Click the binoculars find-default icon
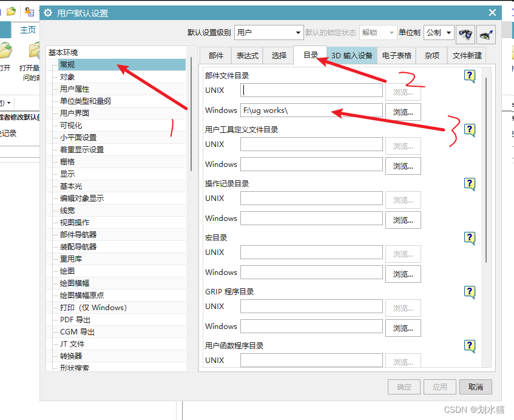Screen dimensions: 514x420 [465, 35]
